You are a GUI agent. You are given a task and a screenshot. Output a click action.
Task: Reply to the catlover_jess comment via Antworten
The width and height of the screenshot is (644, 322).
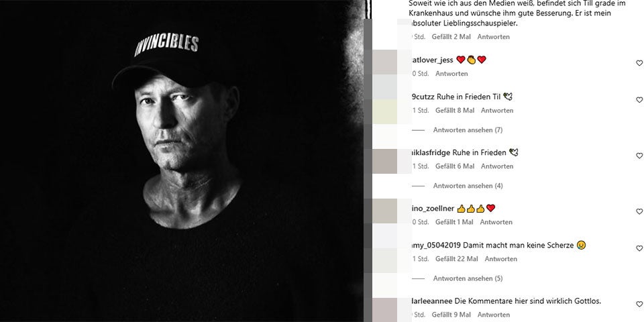[x=451, y=74]
